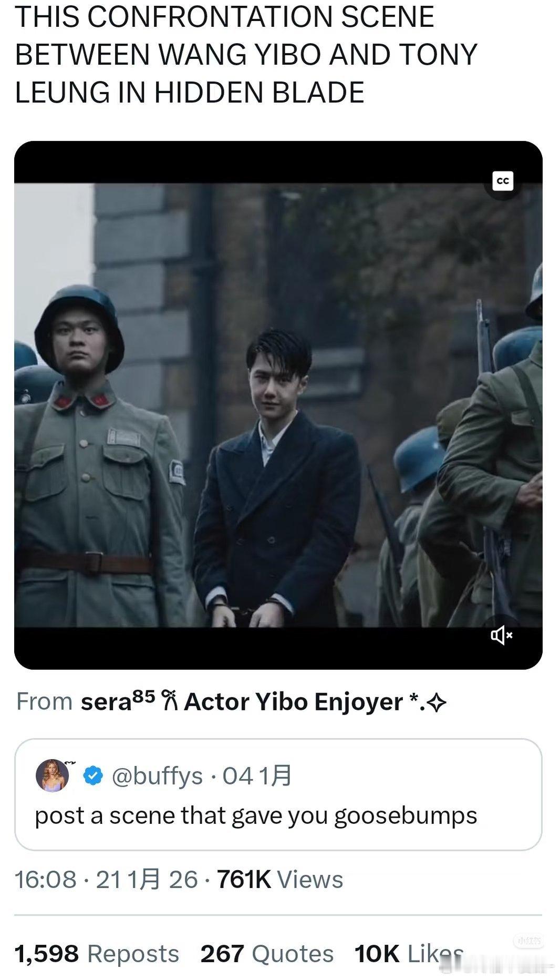This screenshot has height=979, width=560.
Task: Click the @buffys profile avatar
Action: pos(53,776)
